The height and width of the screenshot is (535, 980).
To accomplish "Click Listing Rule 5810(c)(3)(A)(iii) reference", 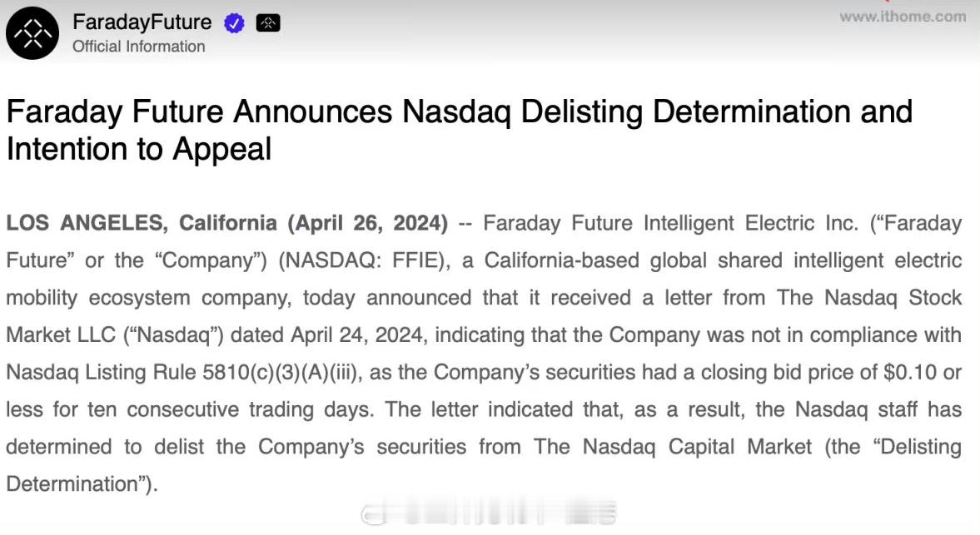I will coord(221,373).
